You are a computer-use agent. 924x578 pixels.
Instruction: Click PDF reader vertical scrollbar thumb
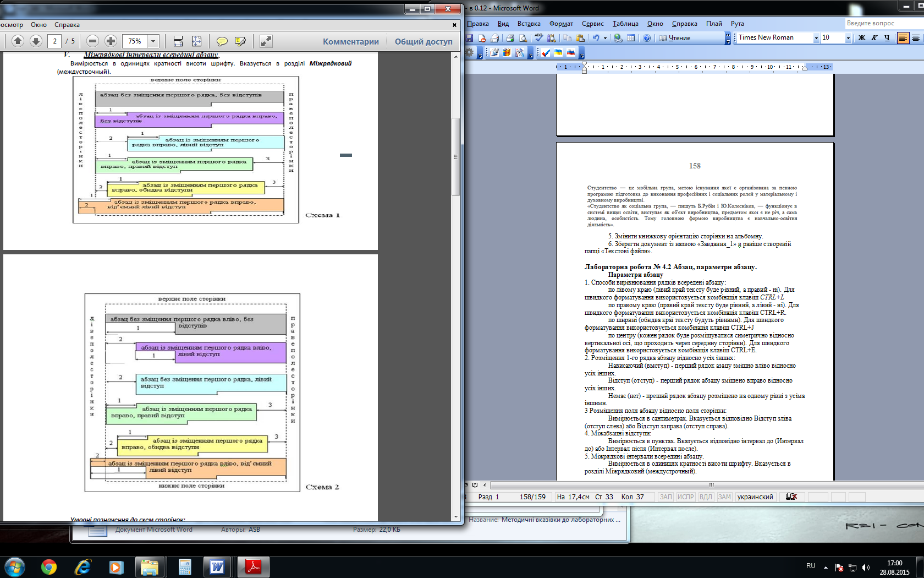click(x=455, y=157)
